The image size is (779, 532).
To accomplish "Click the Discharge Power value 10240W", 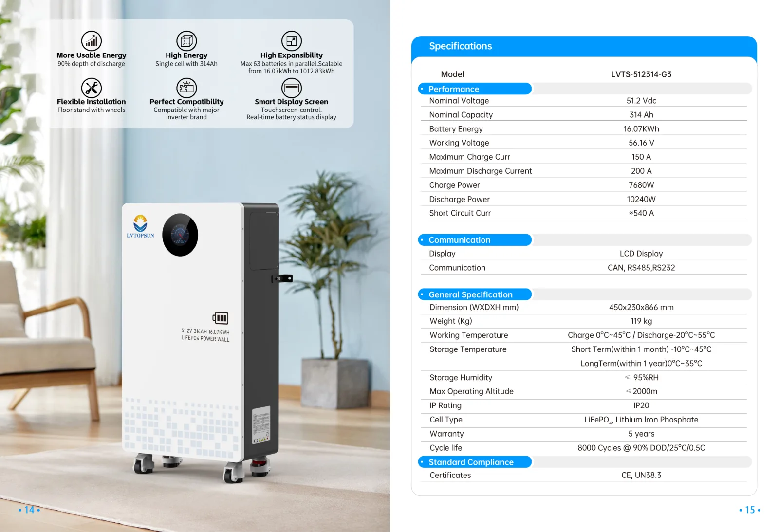I will click(641, 199).
